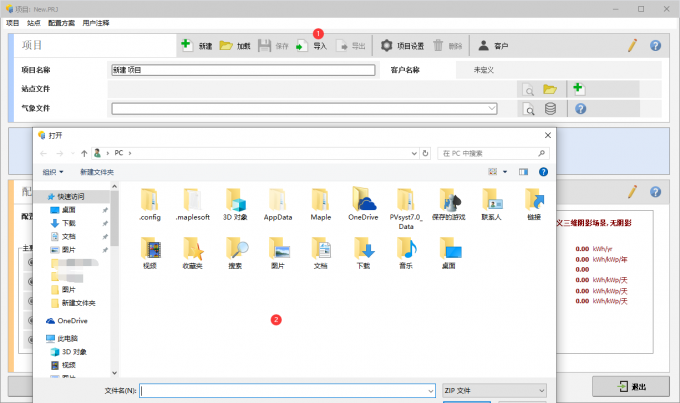Click the back arrow in open dialog
Image resolution: width=680 pixels, height=403 pixels.
pos(43,153)
